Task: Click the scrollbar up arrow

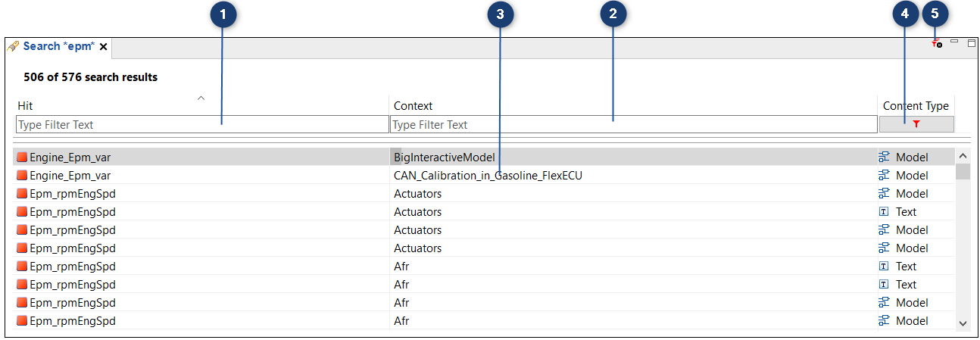Action: [963, 156]
